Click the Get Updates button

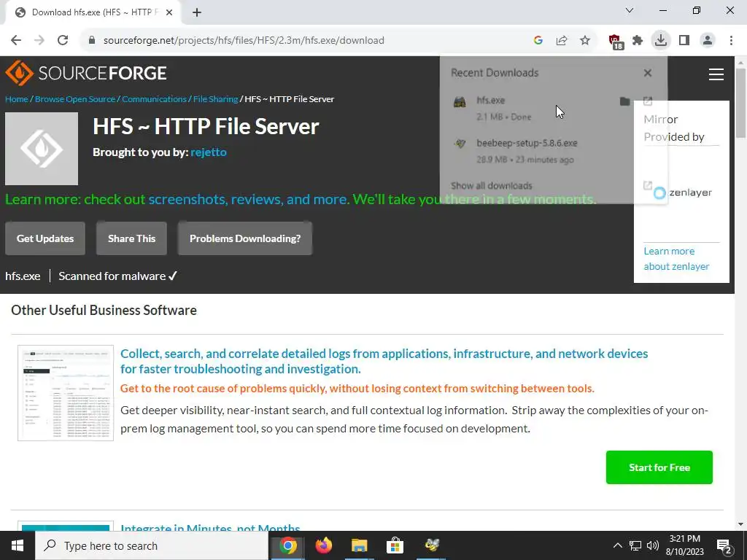click(x=45, y=238)
